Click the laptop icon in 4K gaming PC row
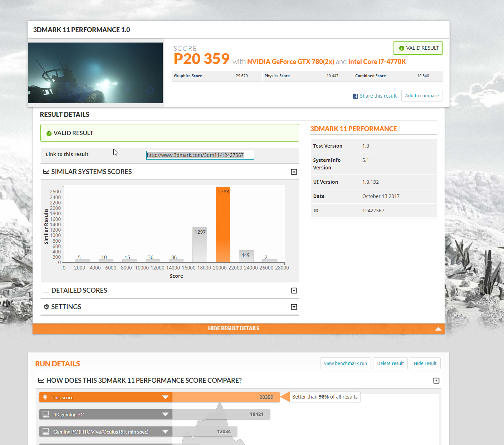Image resolution: width=504 pixels, height=445 pixels. coord(46,414)
